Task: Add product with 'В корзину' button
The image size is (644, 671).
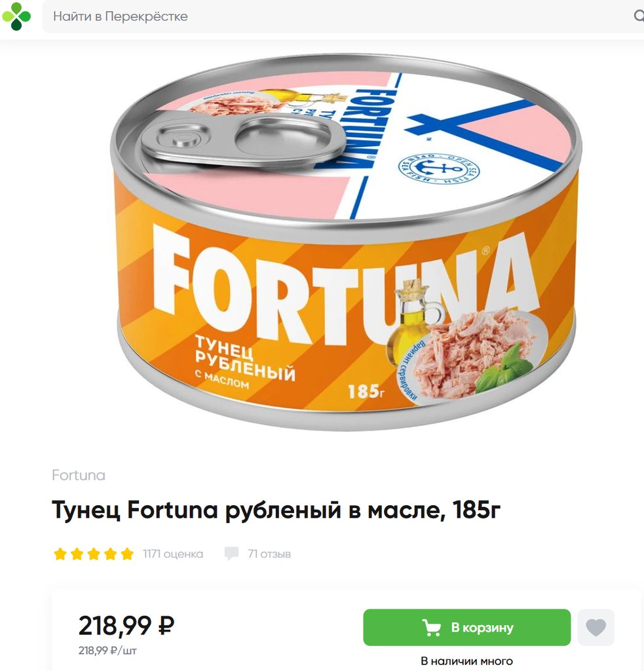Action: pyautogui.click(x=467, y=627)
